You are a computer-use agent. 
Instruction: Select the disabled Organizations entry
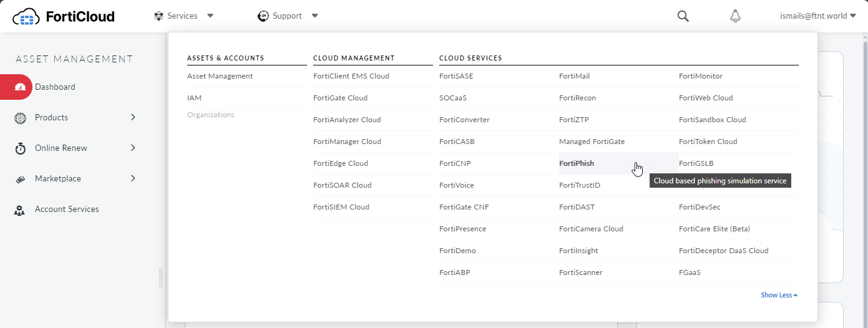tap(211, 115)
